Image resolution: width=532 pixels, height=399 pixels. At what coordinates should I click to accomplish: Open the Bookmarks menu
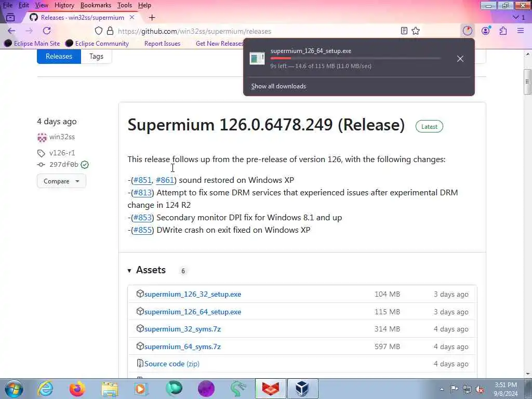(96, 5)
